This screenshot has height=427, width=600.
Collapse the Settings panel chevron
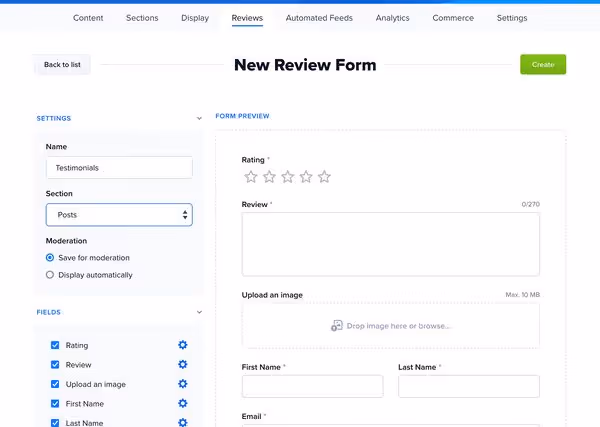pos(199,118)
